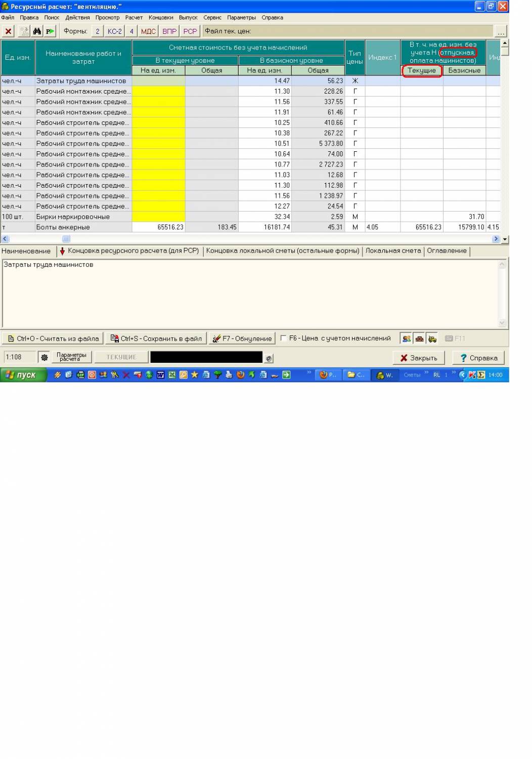532x759 pixels.
Task: Click index cell with value 4.05
Action: (382, 227)
